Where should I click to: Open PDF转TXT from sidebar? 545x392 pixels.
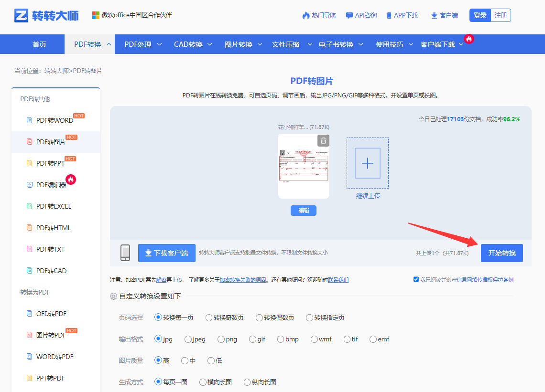(50, 249)
